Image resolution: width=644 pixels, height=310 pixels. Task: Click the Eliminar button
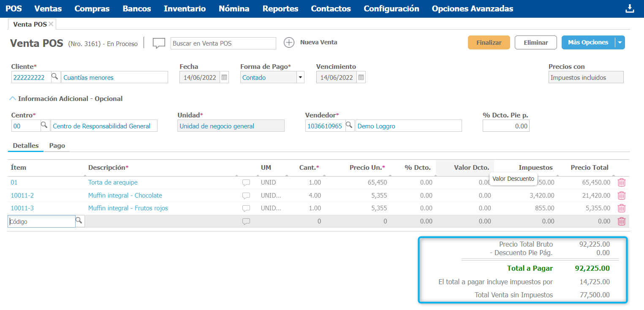pyautogui.click(x=535, y=43)
